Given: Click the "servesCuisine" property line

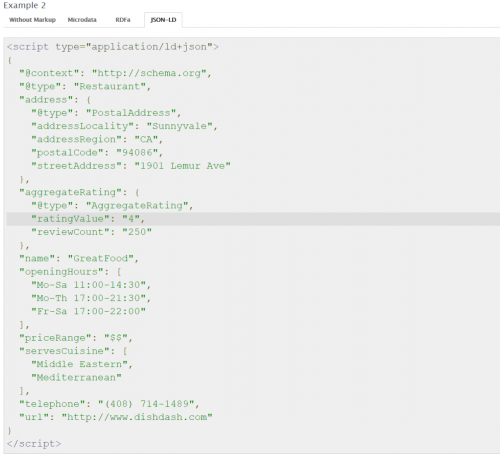Looking at the screenshot, I should coord(73,351).
